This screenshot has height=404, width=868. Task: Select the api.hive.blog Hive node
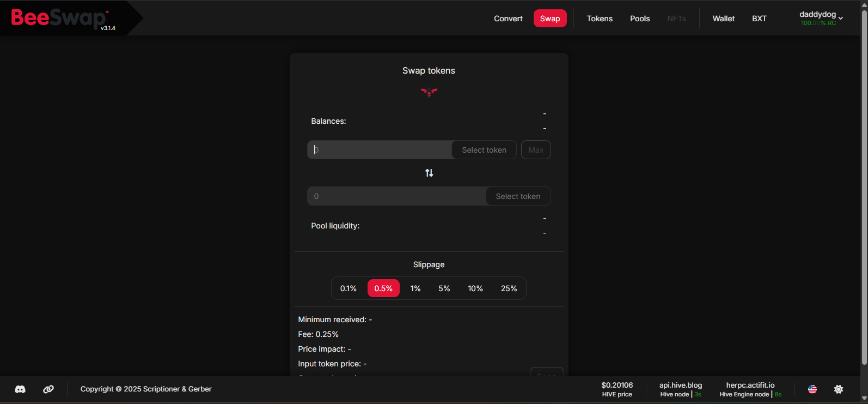click(x=681, y=389)
